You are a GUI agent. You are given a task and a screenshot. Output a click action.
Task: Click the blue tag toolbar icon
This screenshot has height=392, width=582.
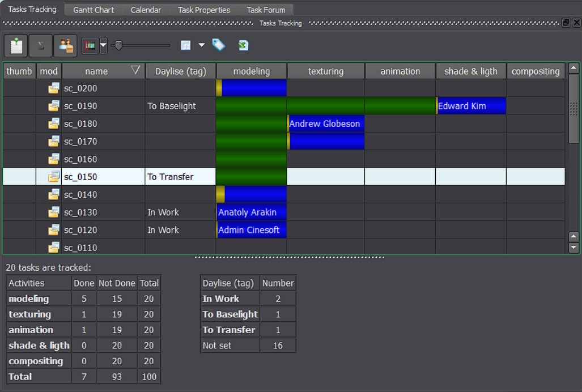(x=219, y=45)
